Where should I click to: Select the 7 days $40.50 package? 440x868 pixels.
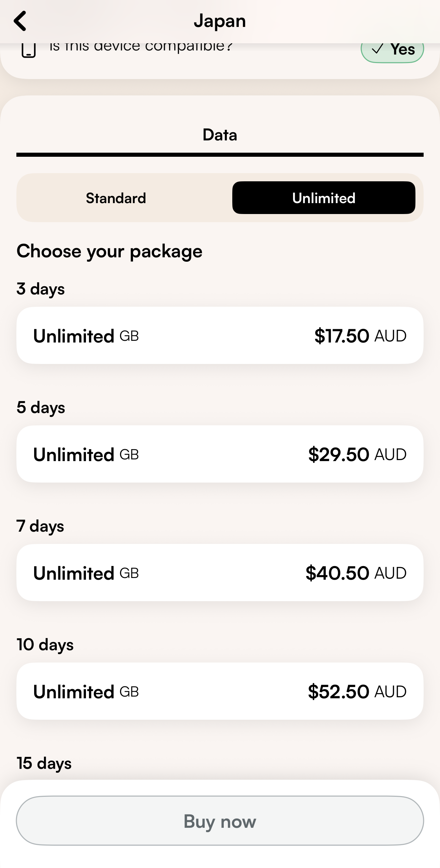point(220,573)
